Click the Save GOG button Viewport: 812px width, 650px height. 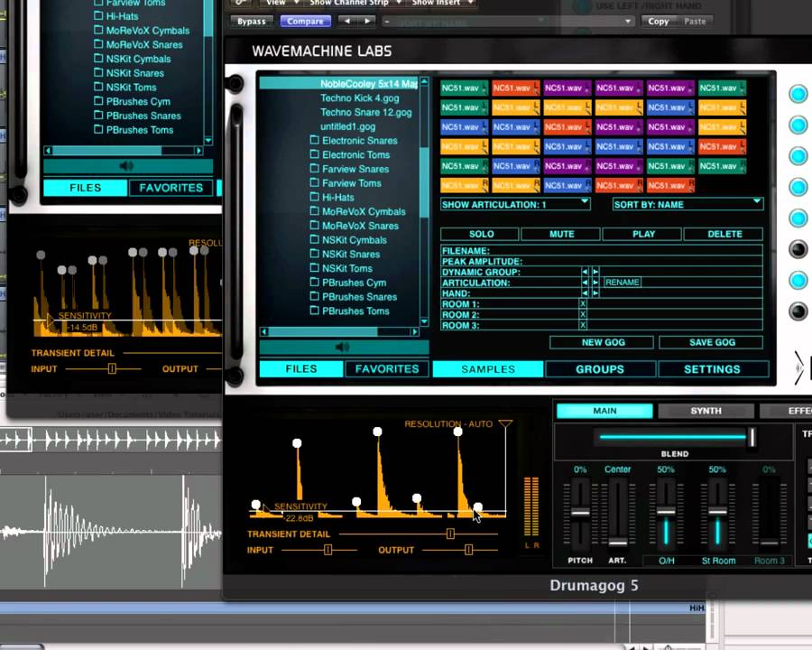(712, 343)
